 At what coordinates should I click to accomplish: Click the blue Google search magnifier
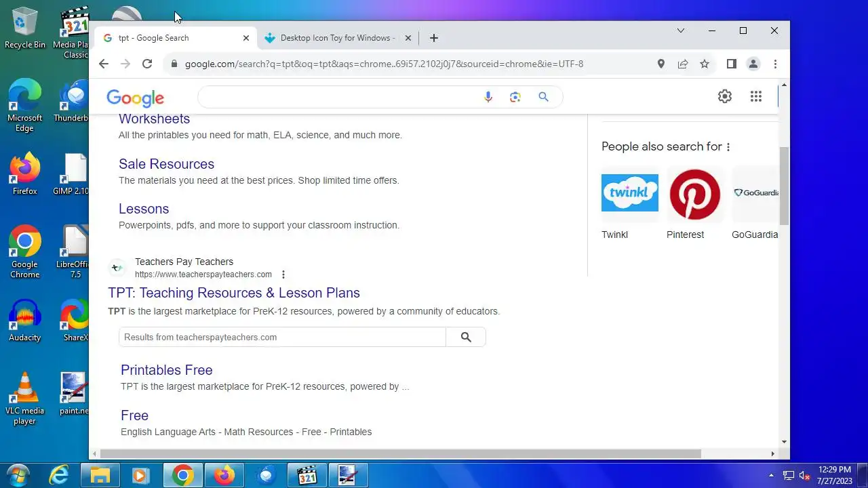(543, 97)
